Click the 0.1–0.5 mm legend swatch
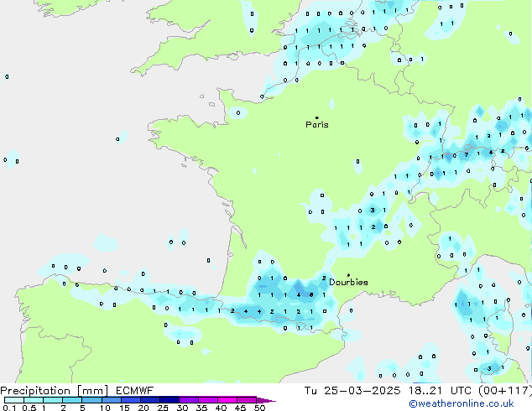 [14, 400]
